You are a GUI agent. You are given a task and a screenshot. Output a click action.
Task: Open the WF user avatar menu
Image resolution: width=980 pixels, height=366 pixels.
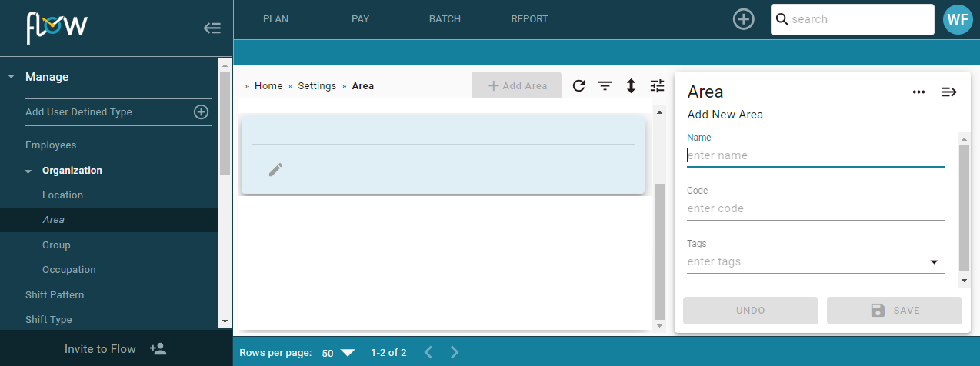click(958, 19)
